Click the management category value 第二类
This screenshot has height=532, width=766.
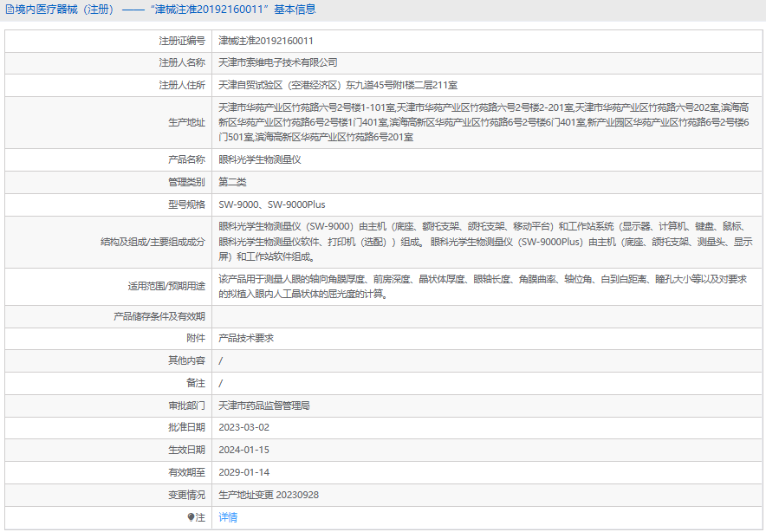[x=232, y=182]
